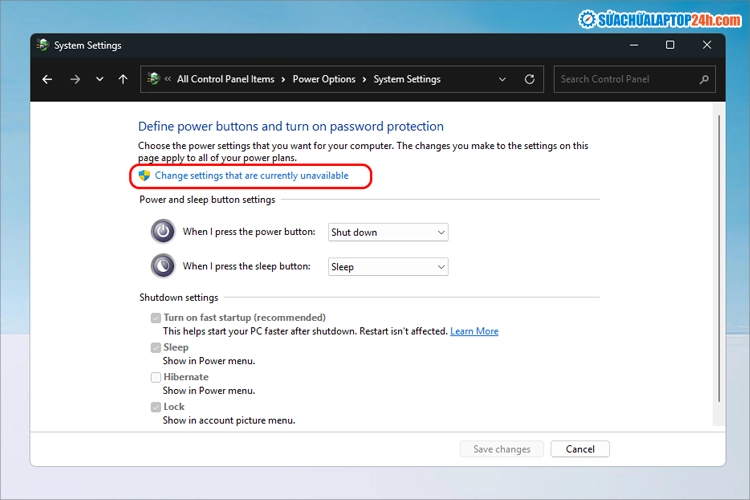The width and height of the screenshot is (750, 500).
Task: Click Show in account picture menu text
Action: coord(229,420)
